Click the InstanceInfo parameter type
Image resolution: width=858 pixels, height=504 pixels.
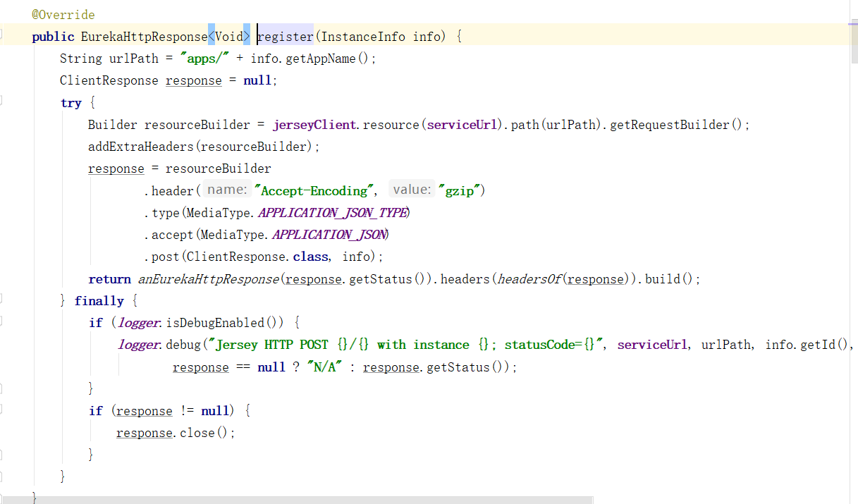point(363,37)
